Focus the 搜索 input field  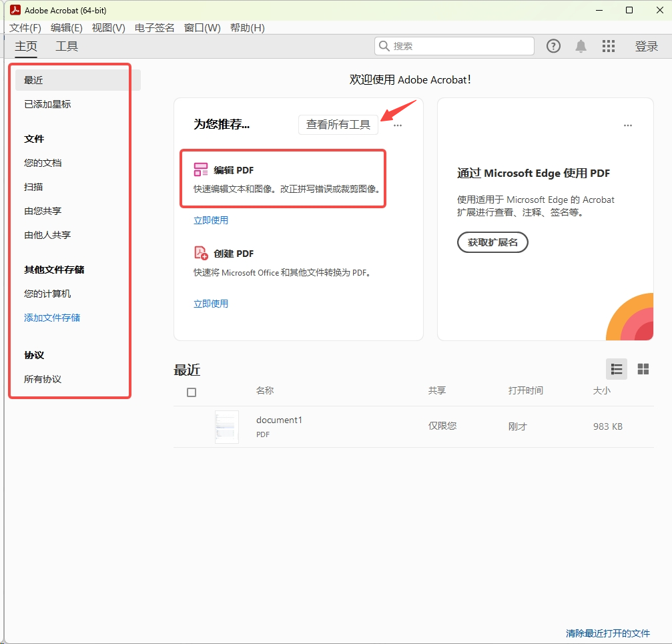tap(454, 46)
